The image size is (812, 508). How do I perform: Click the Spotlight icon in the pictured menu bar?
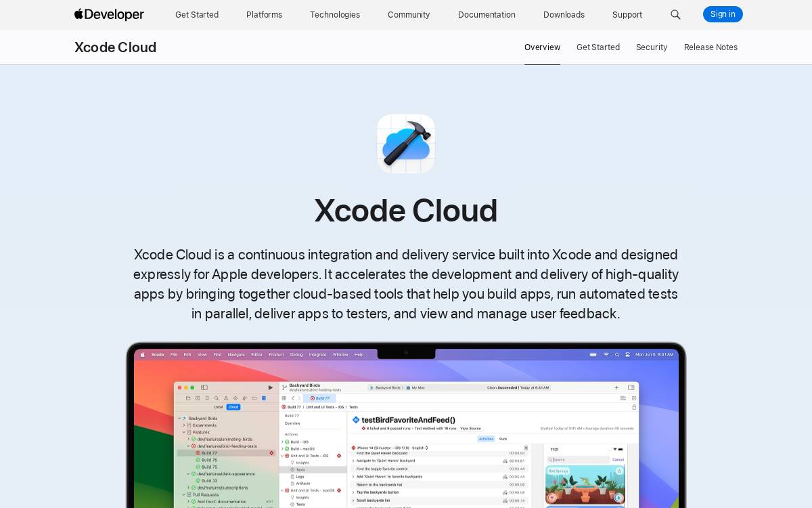(617, 354)
